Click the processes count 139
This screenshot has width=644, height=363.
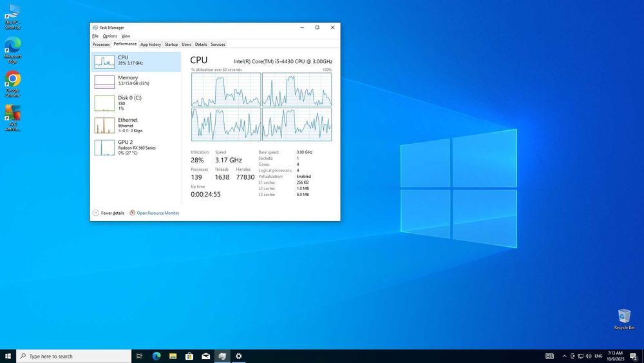(196, 177)
